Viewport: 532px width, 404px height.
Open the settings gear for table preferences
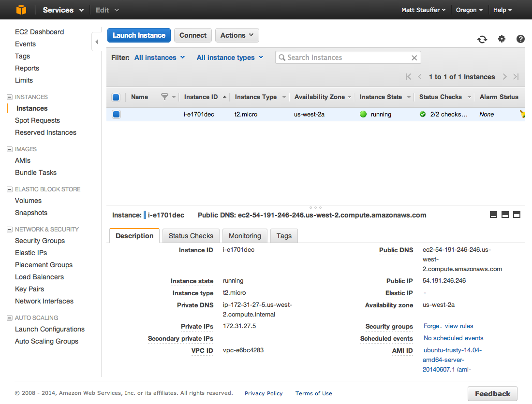point(502,39)
